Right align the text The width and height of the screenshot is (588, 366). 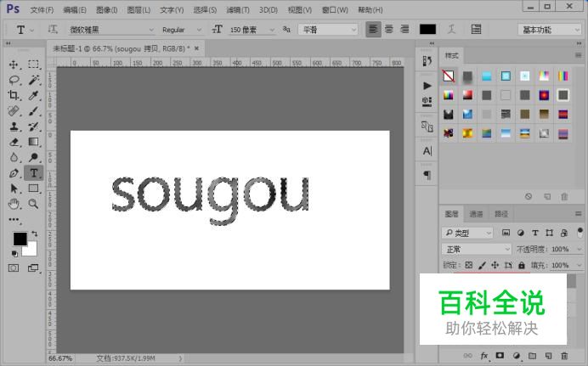(404, 29)
